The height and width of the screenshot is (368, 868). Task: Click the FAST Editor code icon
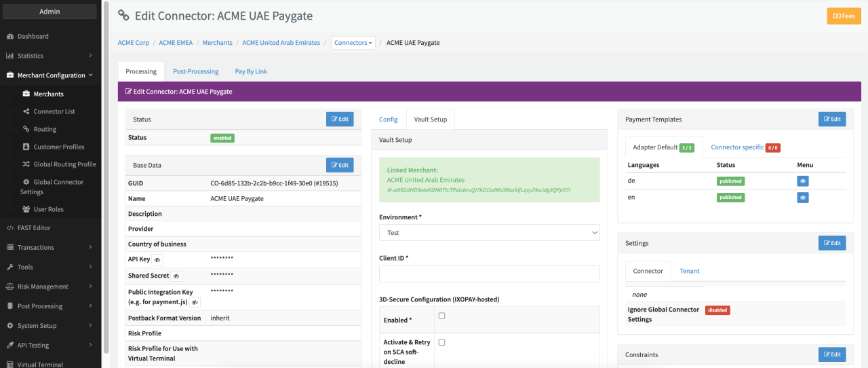tap(10, 228)
